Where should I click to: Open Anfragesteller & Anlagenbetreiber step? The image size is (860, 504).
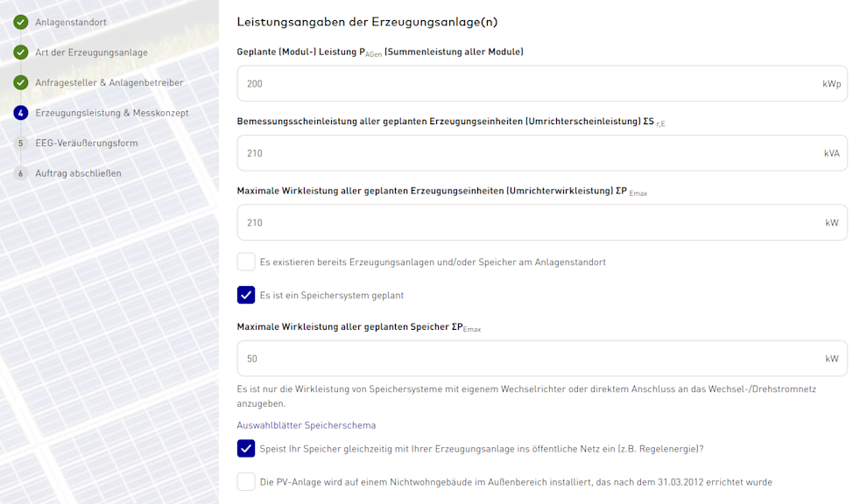tap(109, 82)
